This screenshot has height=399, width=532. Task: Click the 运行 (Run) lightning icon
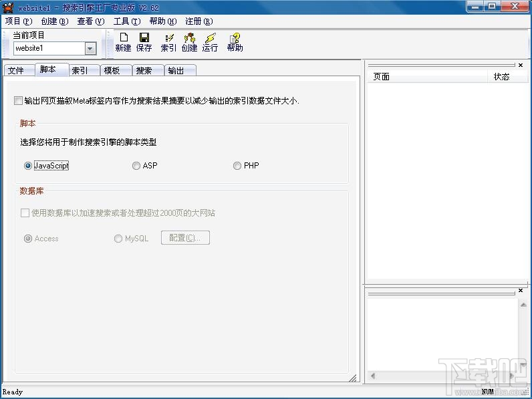click(210, 42)
